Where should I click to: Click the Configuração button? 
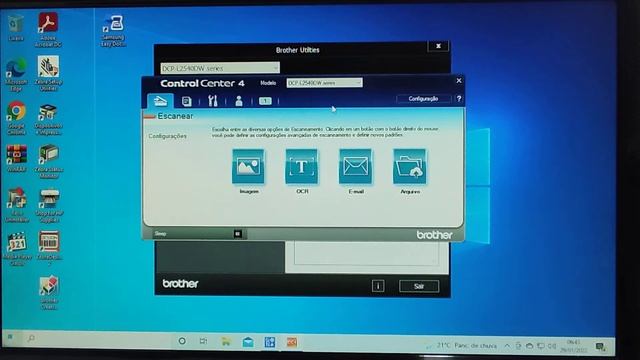[x=423, y=99]
